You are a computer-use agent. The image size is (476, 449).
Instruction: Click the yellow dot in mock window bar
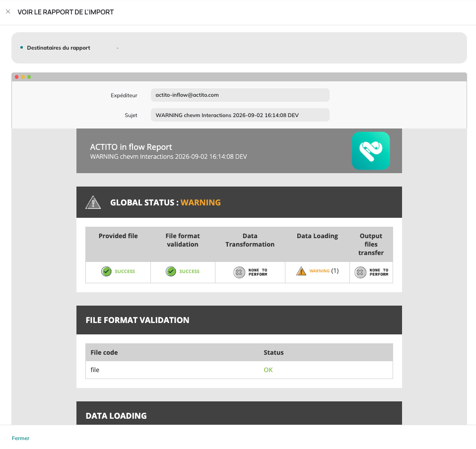pos(23,77)
